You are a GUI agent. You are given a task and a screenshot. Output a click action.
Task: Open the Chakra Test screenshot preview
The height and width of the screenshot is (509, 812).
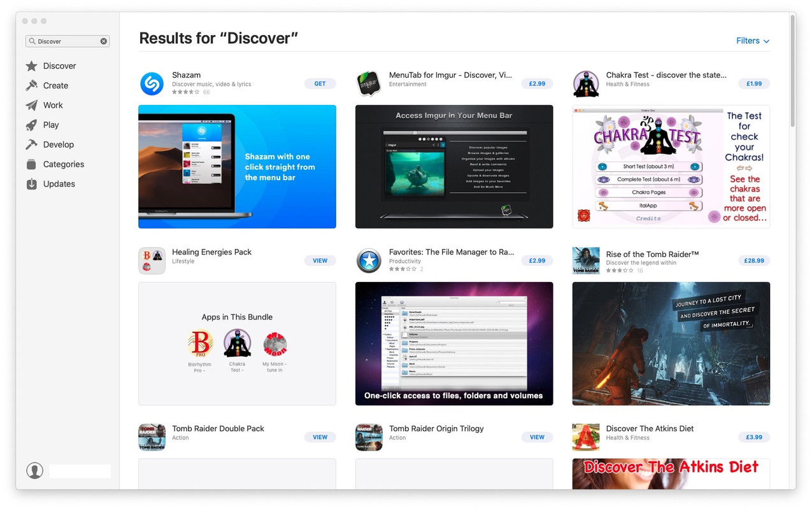click(x=671, y=167)
